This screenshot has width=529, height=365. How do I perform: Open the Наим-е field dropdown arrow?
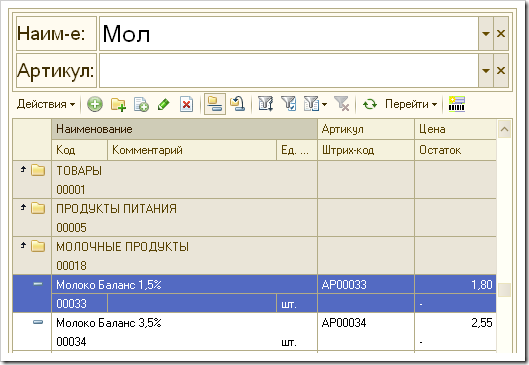486,34
